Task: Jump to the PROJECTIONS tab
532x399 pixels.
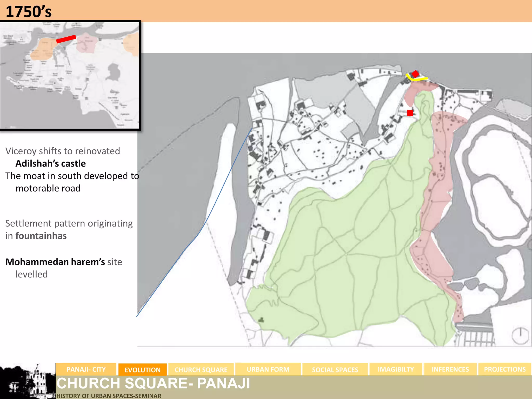Action: [504, 369]
